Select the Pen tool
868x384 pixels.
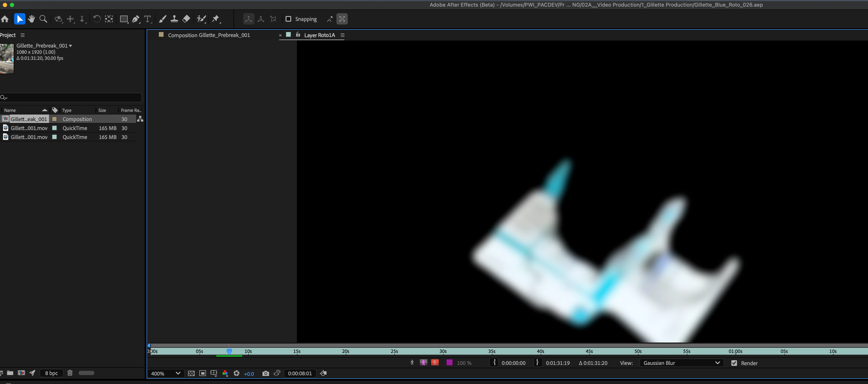[x=135, y=19]
